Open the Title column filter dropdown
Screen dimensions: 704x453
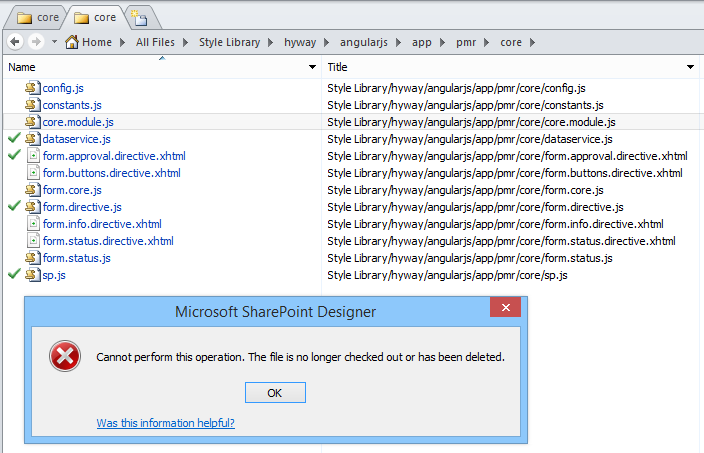[x=690, y=67]
